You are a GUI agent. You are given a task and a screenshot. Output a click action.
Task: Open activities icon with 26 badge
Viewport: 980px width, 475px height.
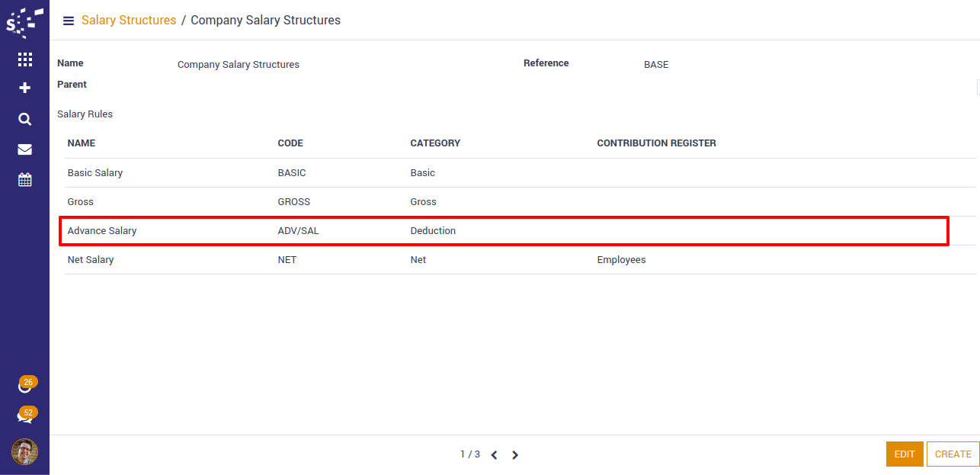25,386
